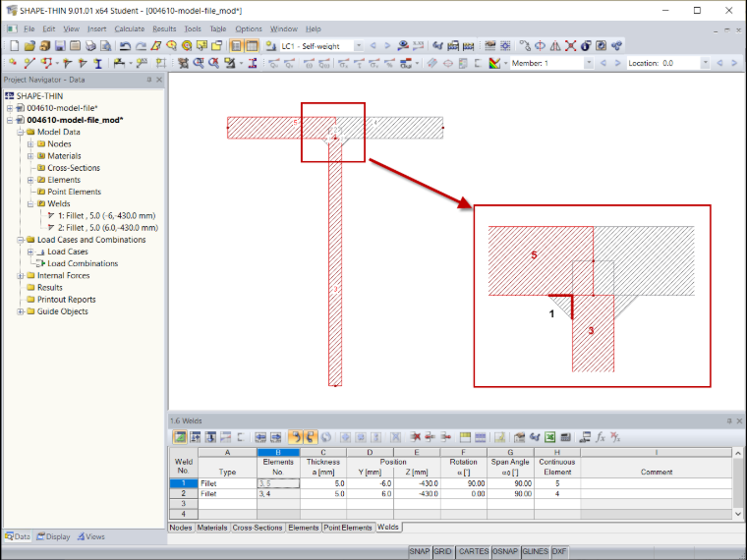Image resolution: width=747 pixels, height=560 pixels.
Task: Click previous table arrow icon in table toolbar
Action: 260,437
